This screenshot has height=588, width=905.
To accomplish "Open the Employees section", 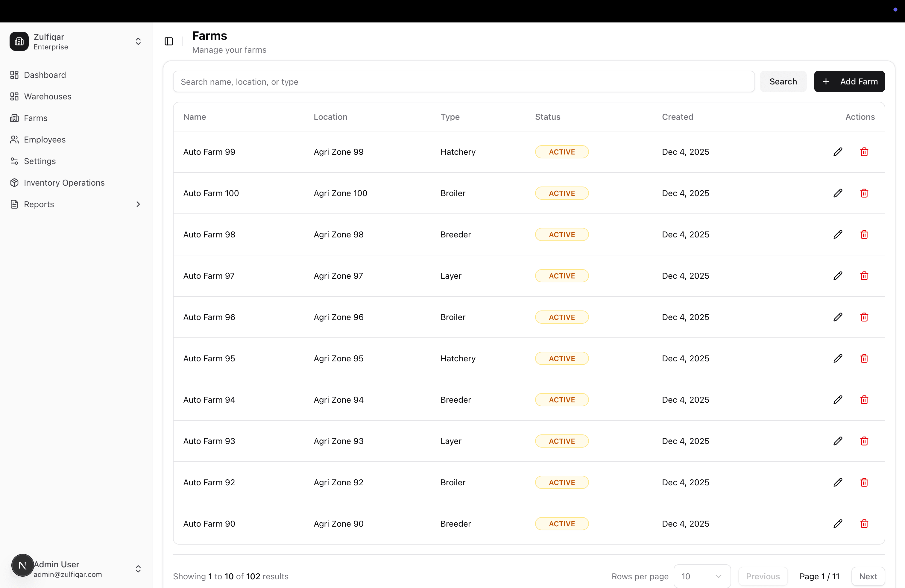I will point(44,139).
